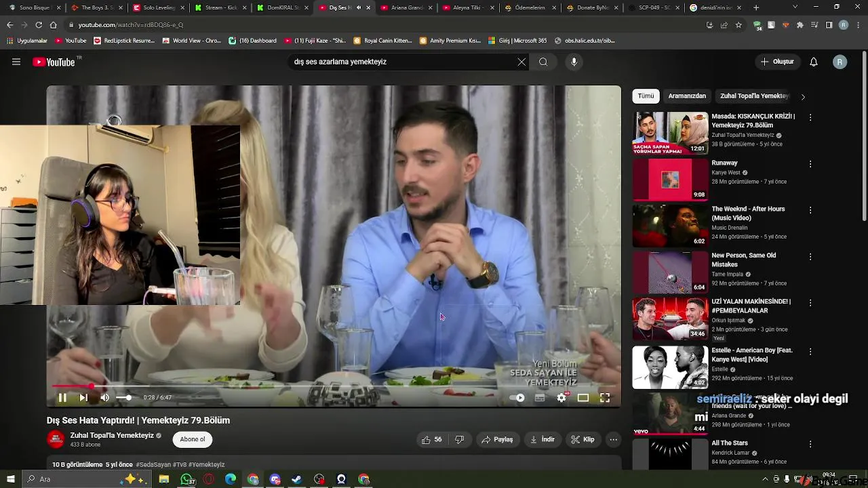
Task: Open options for Estelle American Boy video
Action: click(810, 352)
